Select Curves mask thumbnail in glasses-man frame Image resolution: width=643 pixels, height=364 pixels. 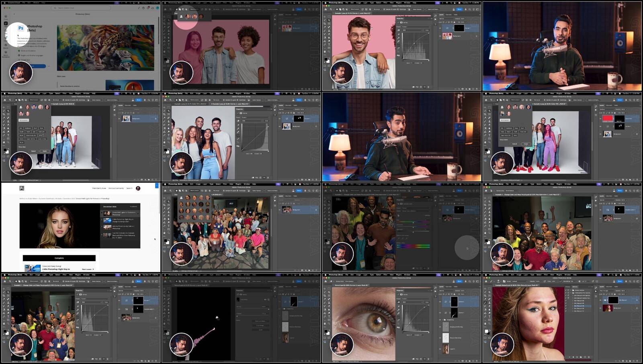pos(459,28)
